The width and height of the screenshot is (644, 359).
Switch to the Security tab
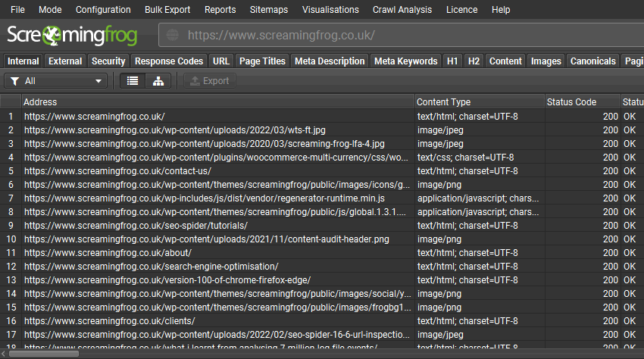tap(108, 61)
